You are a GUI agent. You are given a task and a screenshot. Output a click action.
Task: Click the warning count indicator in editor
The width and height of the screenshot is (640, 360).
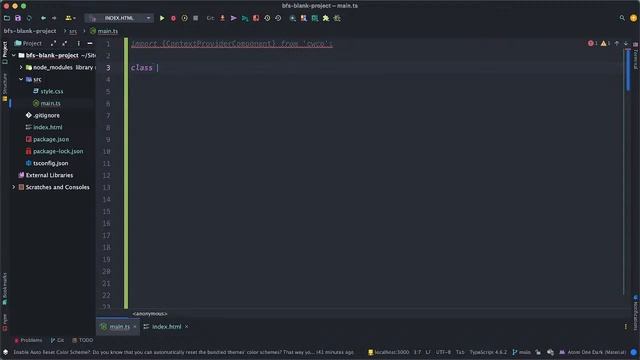[605, 43]
